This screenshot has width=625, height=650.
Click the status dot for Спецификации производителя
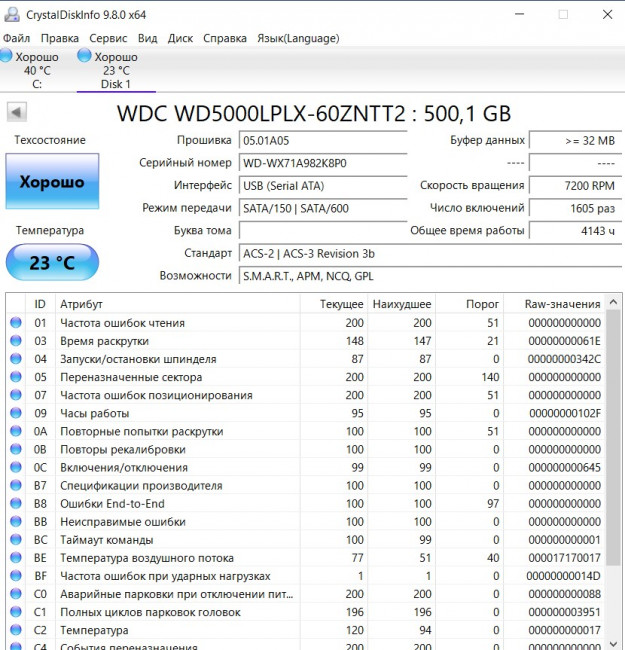pos(16,485)
